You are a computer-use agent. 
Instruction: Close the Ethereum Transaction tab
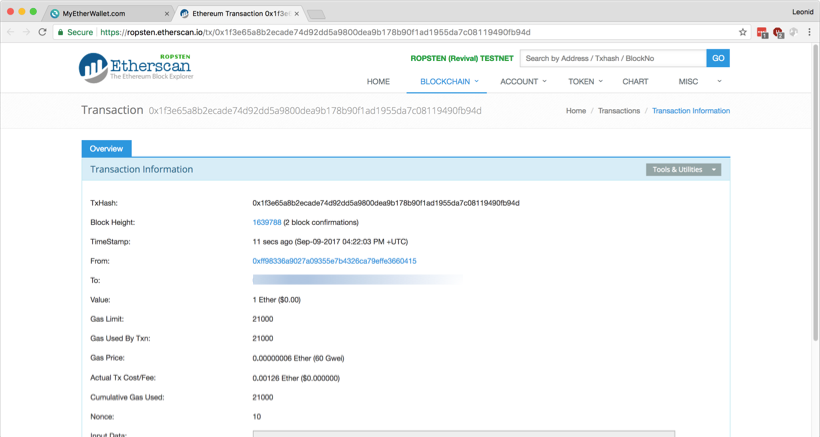pyautogui.click(x=297, y=14)
